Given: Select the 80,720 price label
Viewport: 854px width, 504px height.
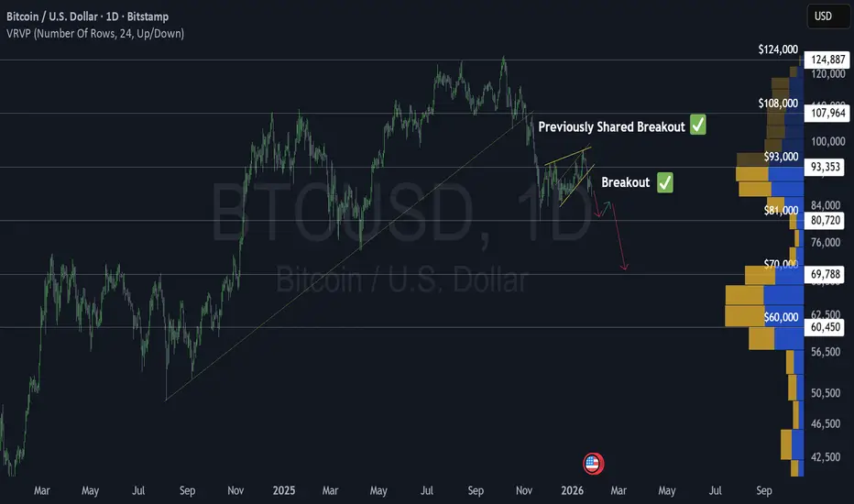Looking at the screenshot, I should coord(825,220).
